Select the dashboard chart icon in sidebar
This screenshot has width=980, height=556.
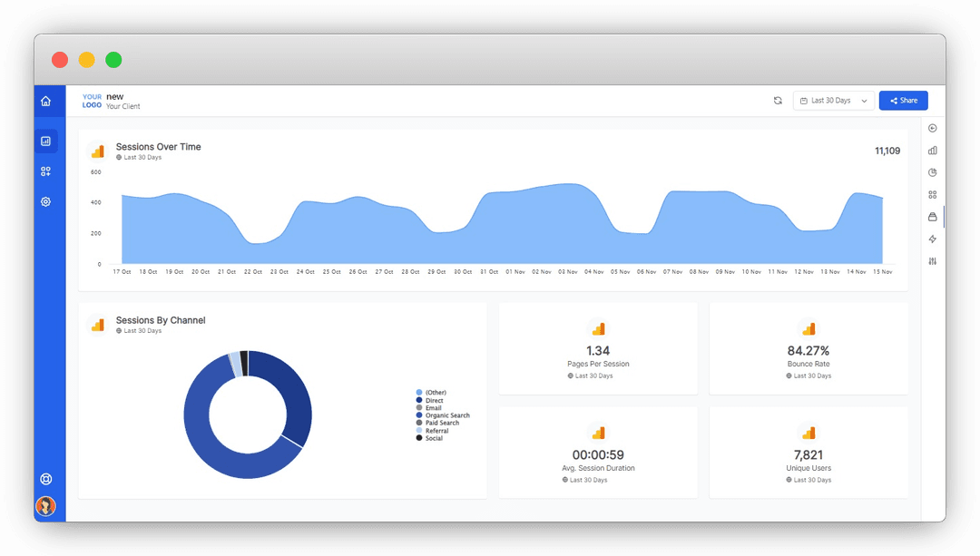coord(45,141)
